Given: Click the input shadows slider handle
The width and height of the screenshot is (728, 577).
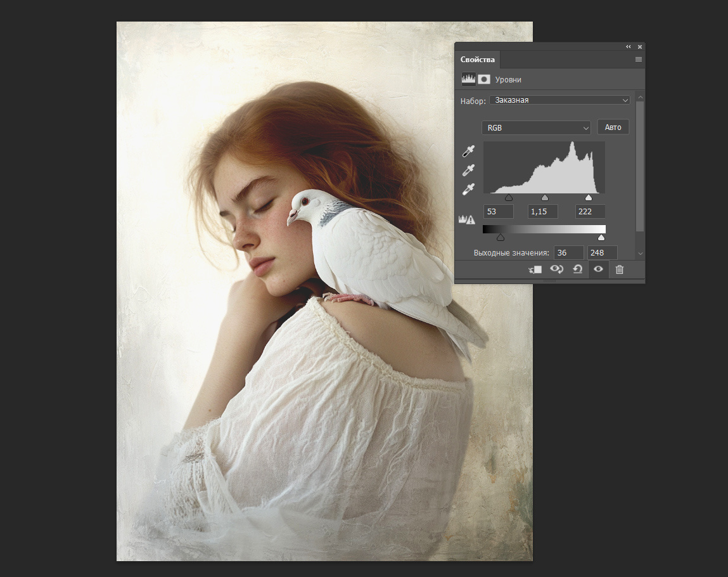Looking at the screenshot, I should 509,198.
